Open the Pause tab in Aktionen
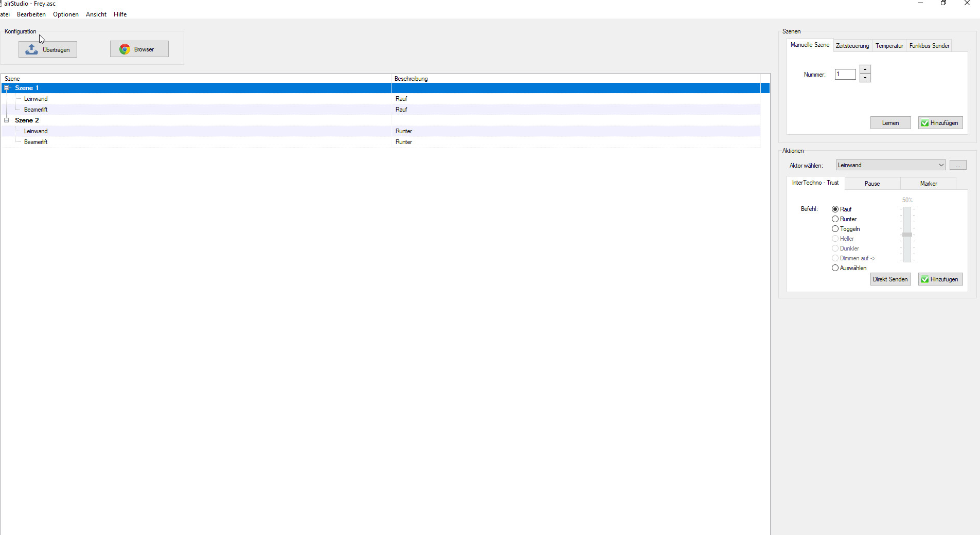The image size is (980, 535). coord(872,184)
